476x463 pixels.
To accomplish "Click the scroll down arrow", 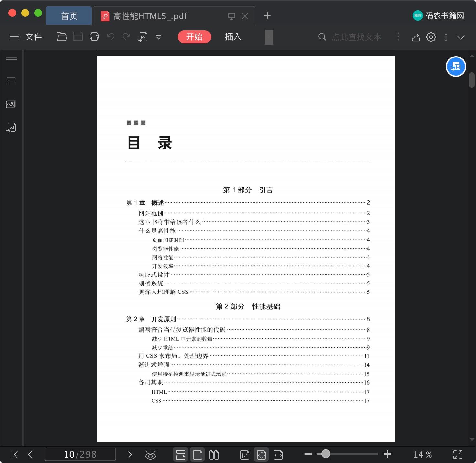I will click(472, 439).
